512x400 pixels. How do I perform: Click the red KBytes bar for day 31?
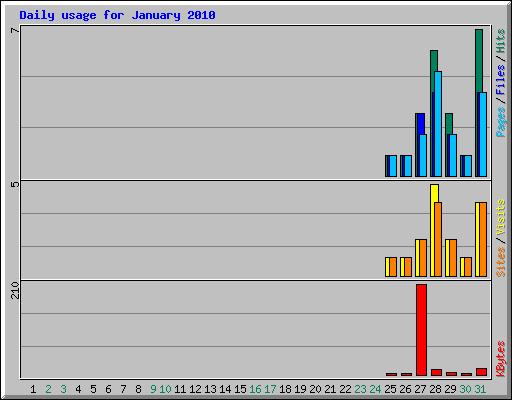click(x=481, y=372)
